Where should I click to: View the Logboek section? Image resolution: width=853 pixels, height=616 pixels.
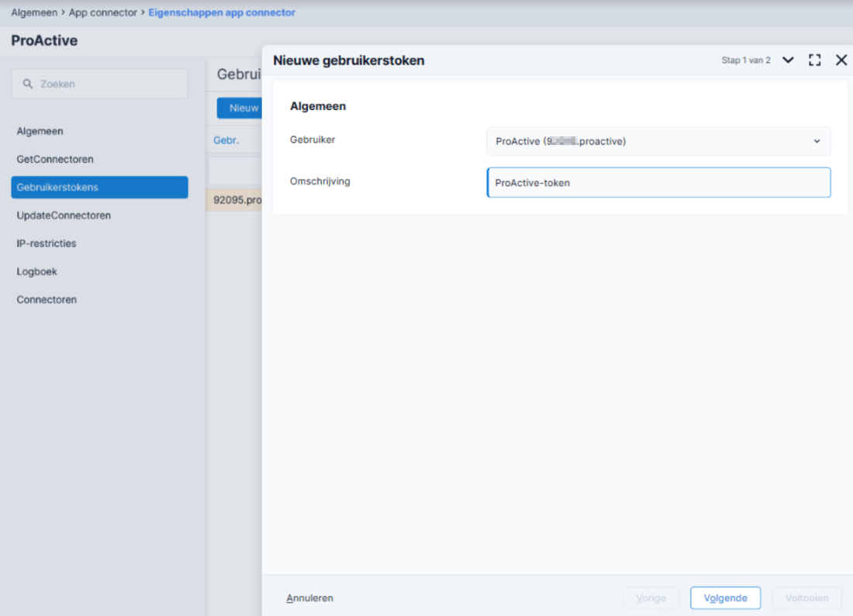click(36, 271)
